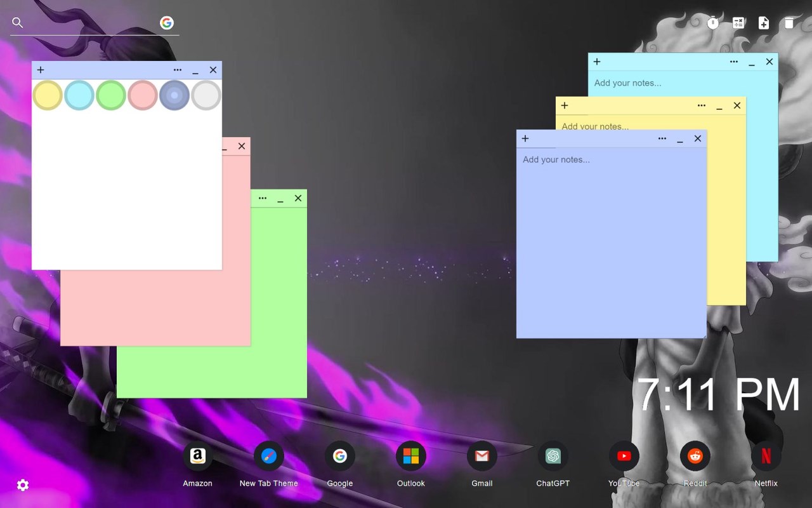The width and height of the screenshot is (812, 508).
Task: Close the pink note
Action: click(x=242, y=146)
